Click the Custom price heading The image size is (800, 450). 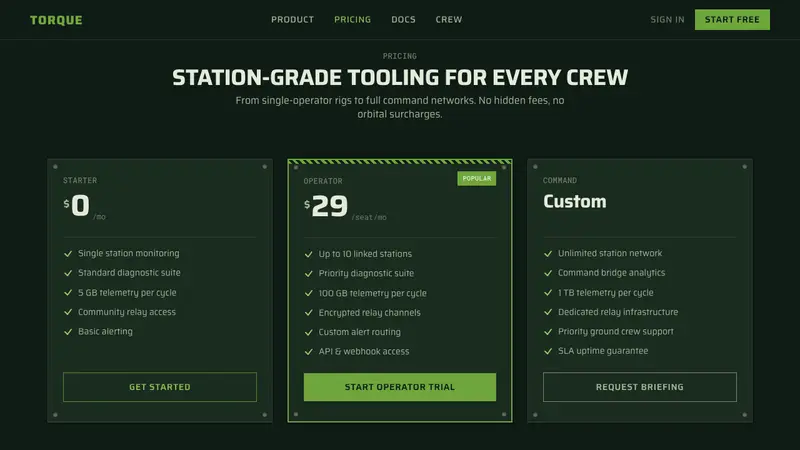(x=574, y=201)
